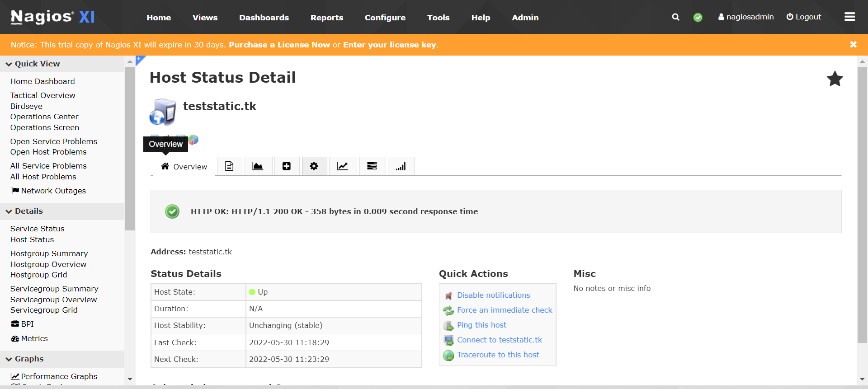Click the Disable notifications icon

click(x=448, y=295)
